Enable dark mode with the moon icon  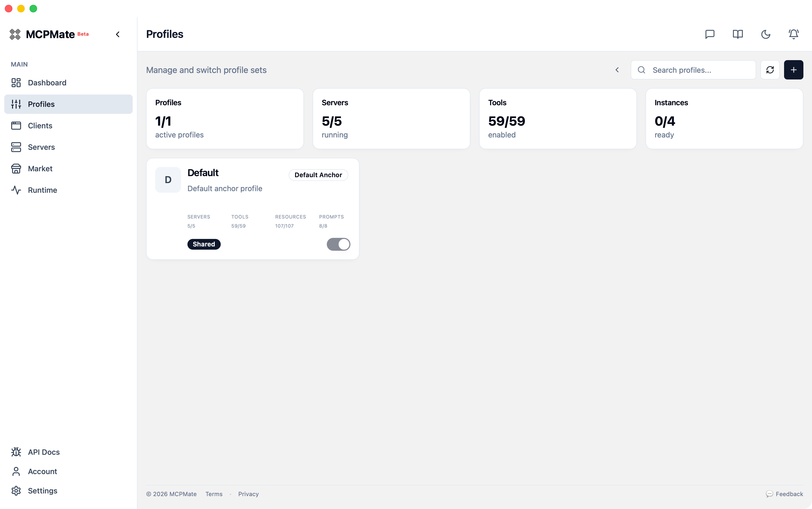click(765, 34)
